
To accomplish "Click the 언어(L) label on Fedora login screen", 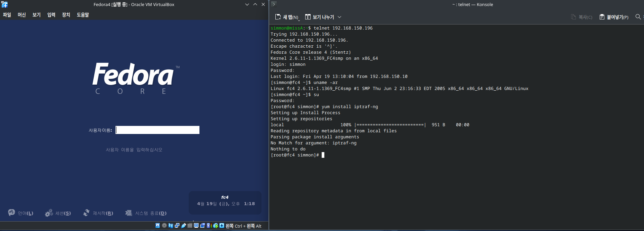I will (x=26, y=213).
